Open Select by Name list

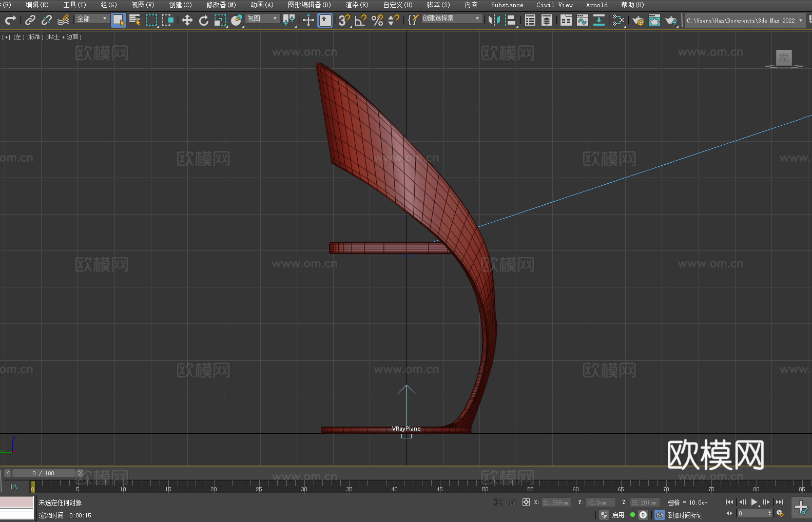[135, 20]
